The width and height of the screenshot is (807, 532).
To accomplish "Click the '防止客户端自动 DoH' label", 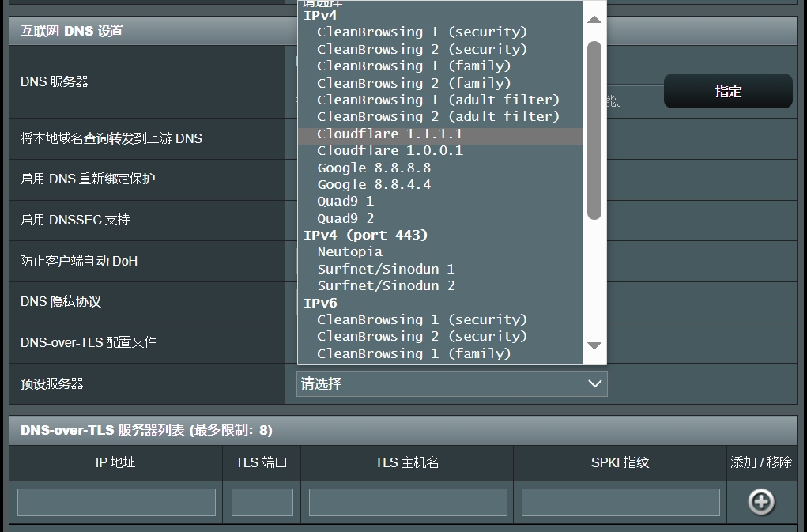I will [x=79, y=262].
